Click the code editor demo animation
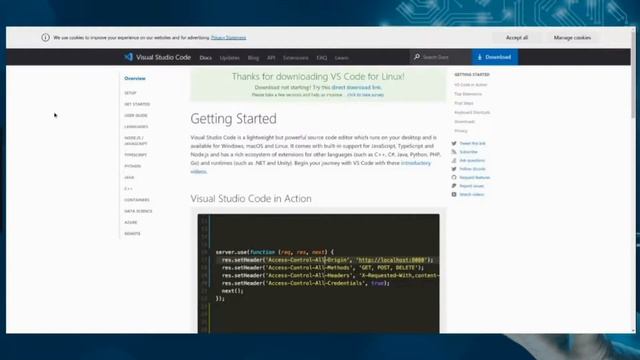640x360 pixels. 319,273
